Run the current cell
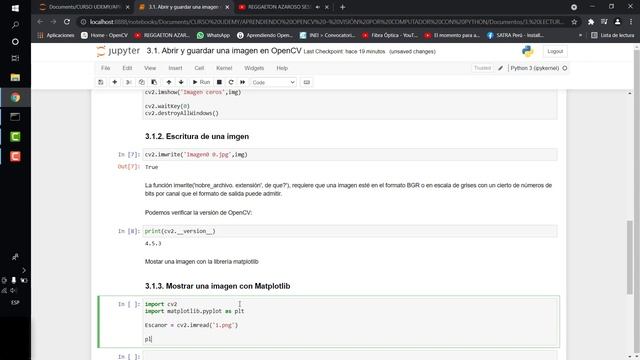640x360 pixels. (201, 82)
